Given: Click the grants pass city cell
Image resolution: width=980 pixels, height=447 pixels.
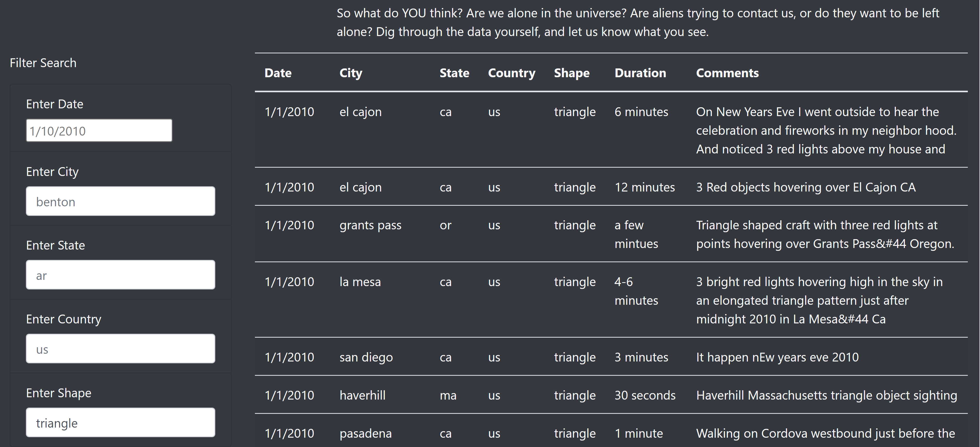Looking at the screenshot, I should pos(370,225).
